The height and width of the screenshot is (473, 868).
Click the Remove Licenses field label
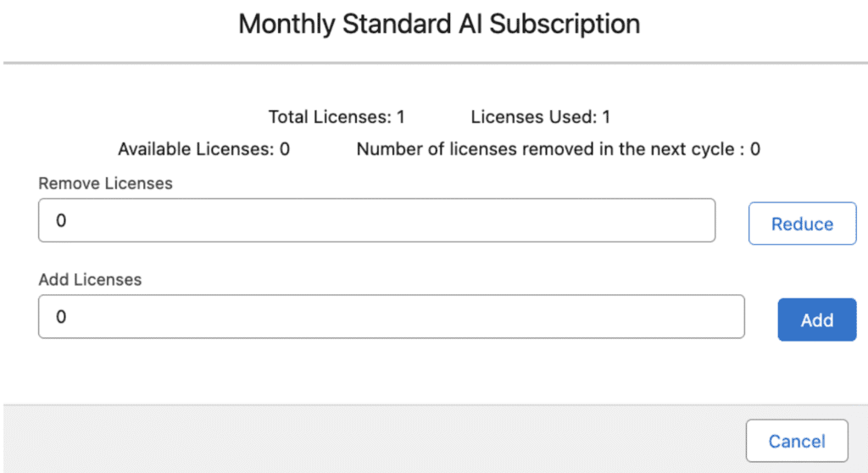point(105,183)
